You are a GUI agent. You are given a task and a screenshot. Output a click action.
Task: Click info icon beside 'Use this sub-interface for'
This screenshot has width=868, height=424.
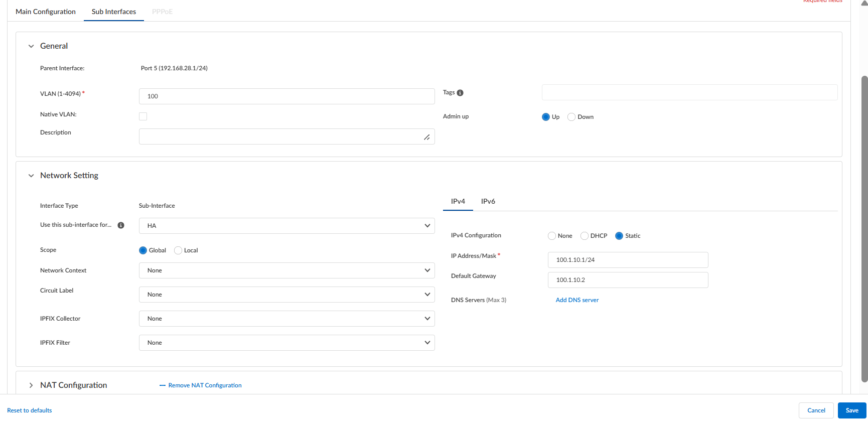click(121, 225)
